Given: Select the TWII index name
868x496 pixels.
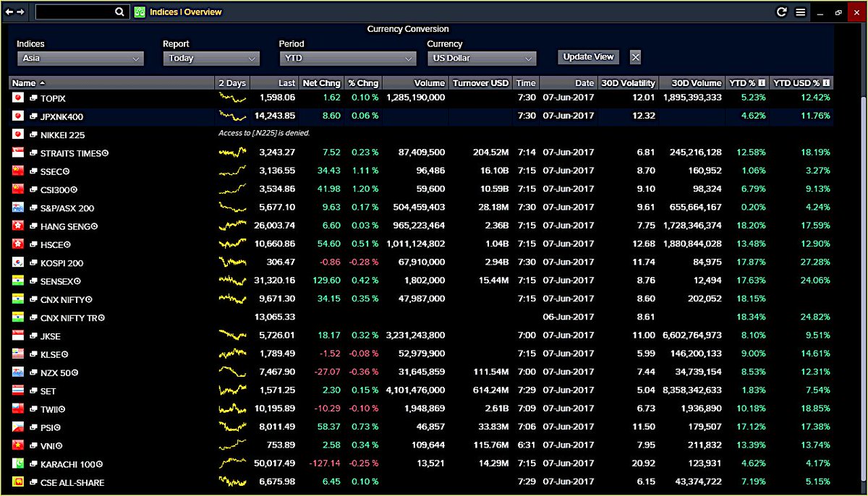Looking at the screenshot, I should click(51, 409).
